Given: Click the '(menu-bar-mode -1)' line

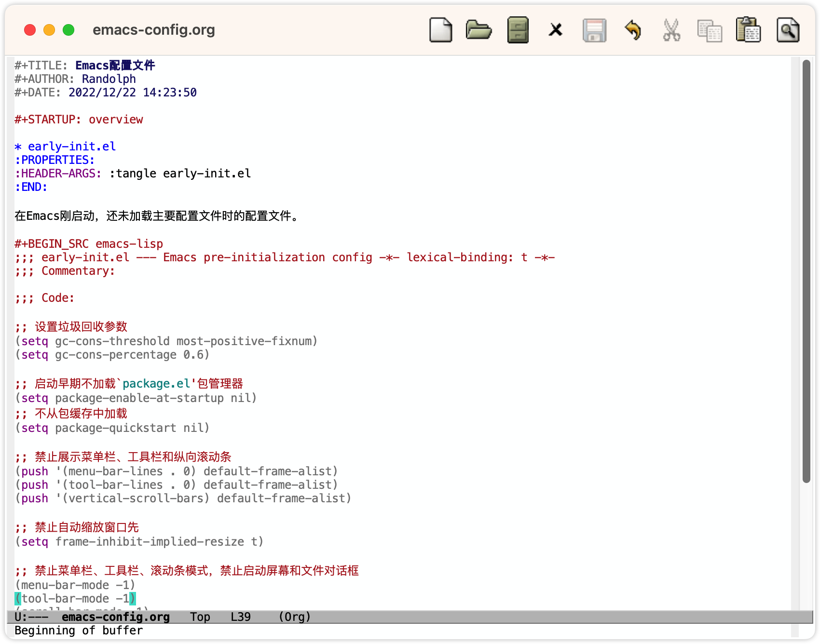Looking at the screenshot, I should pos(75,585).
